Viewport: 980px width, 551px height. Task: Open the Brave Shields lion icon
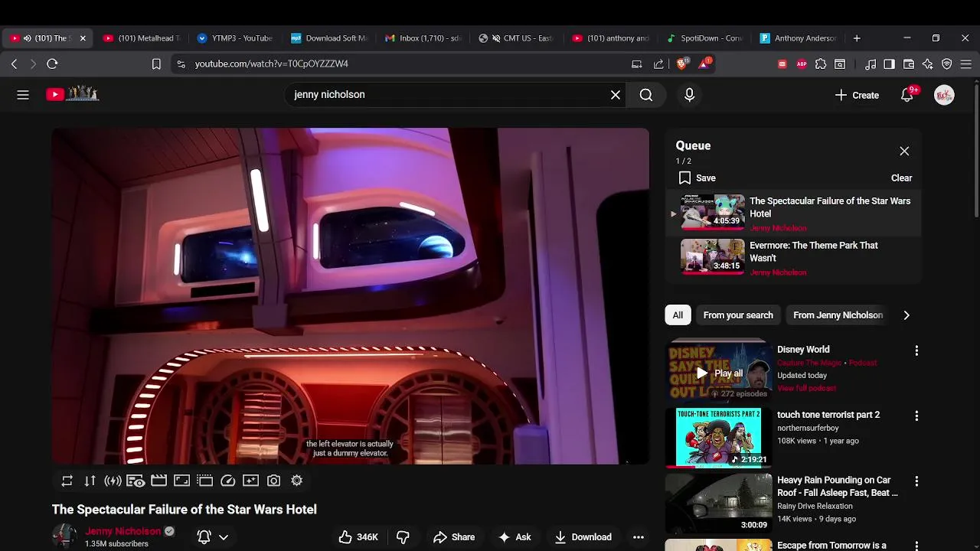pyautogui.click(x=681, y=64)
